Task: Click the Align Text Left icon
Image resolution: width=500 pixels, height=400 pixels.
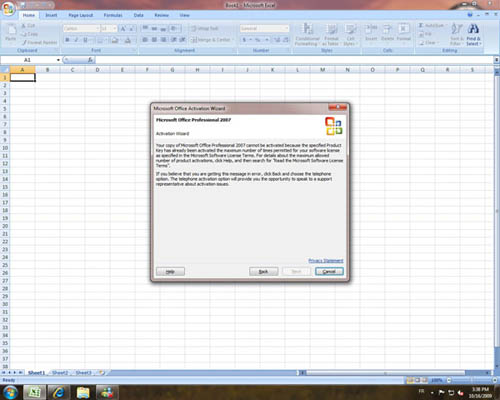Action: coord(145,40)
